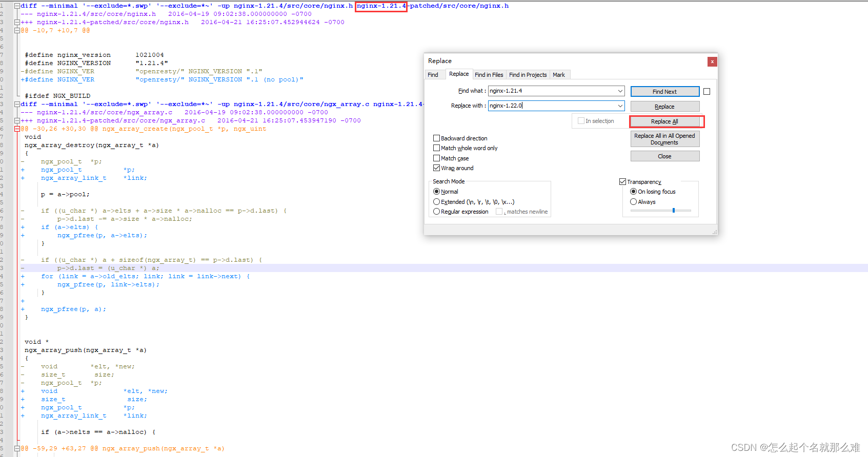The width and height of the screenshot is (868, 457).
Task: Click the 'p = a->pool;' line
Action: 65,194
